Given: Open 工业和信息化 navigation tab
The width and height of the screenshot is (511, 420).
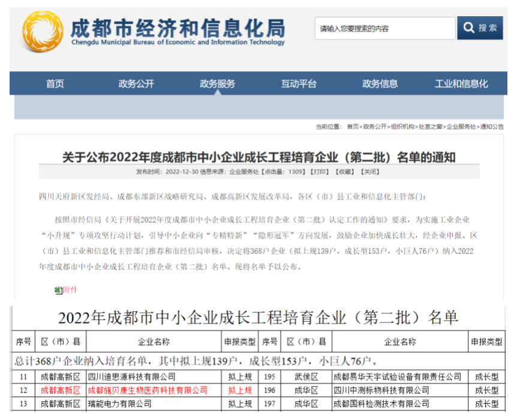Looking at the screenshot, I should tap(461, 84).
